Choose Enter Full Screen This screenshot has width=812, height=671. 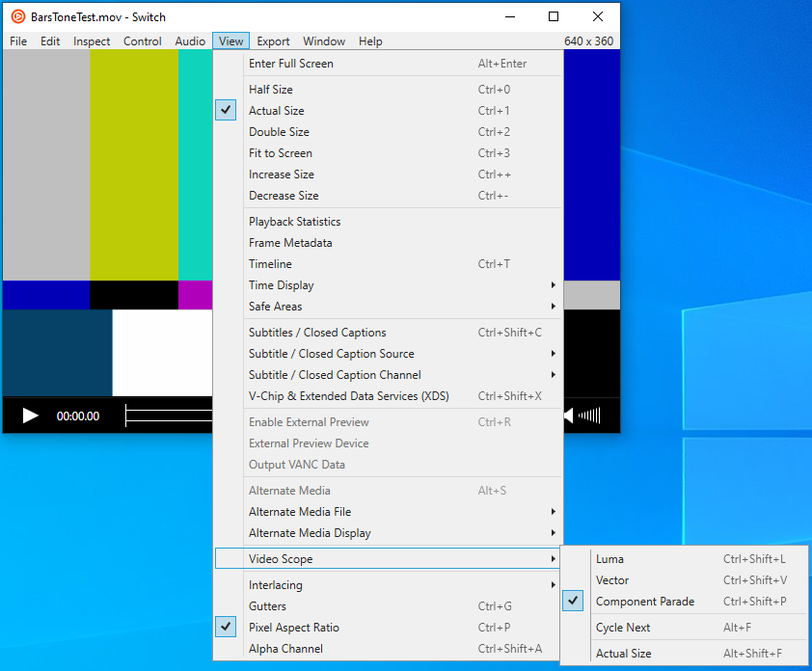click(388, 64)
